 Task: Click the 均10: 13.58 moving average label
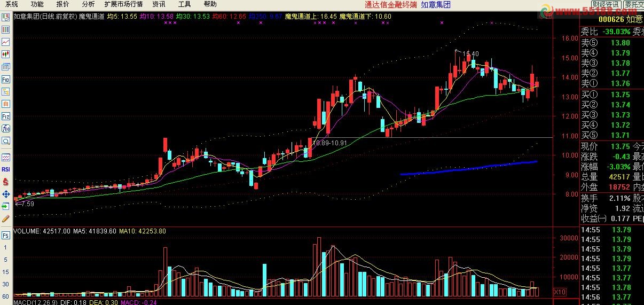[156, 17]
